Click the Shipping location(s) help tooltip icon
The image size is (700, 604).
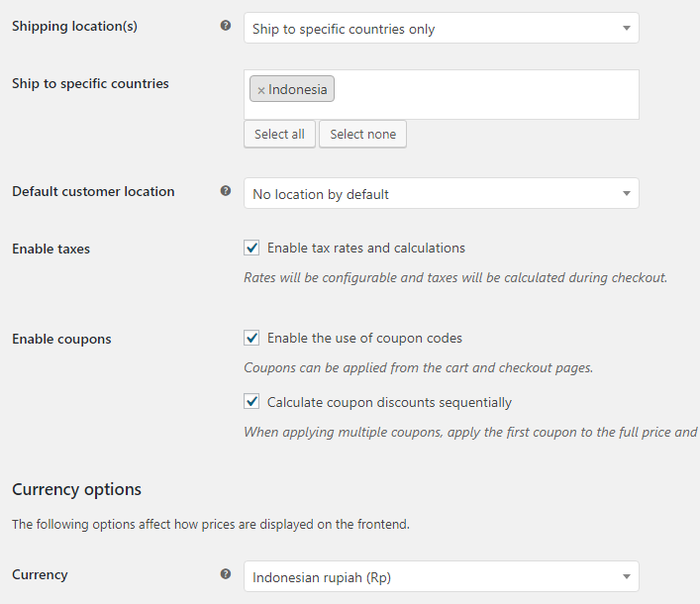[x=226, y=26]
